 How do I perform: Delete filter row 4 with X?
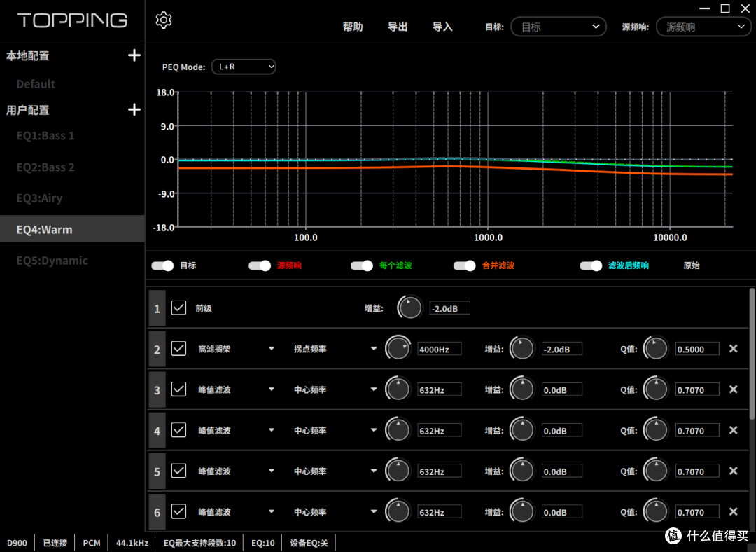734,430
